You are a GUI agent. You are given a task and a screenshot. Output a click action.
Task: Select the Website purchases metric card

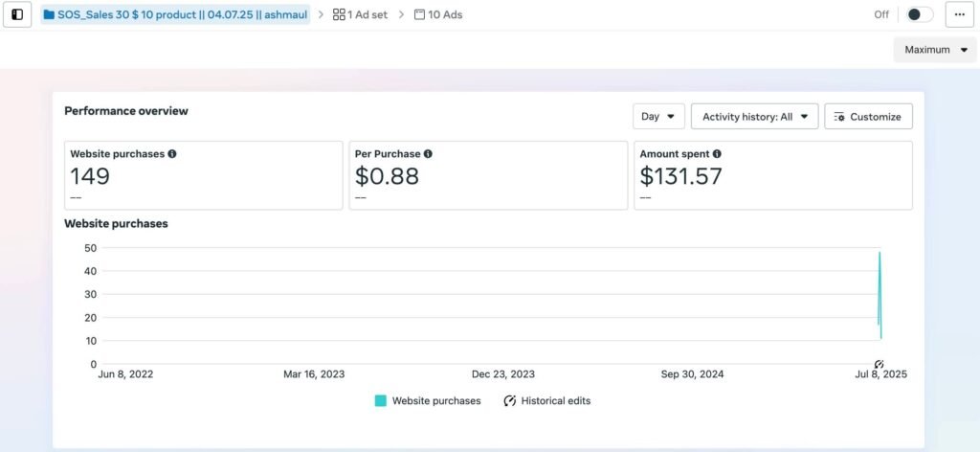[x=204, y=175]
